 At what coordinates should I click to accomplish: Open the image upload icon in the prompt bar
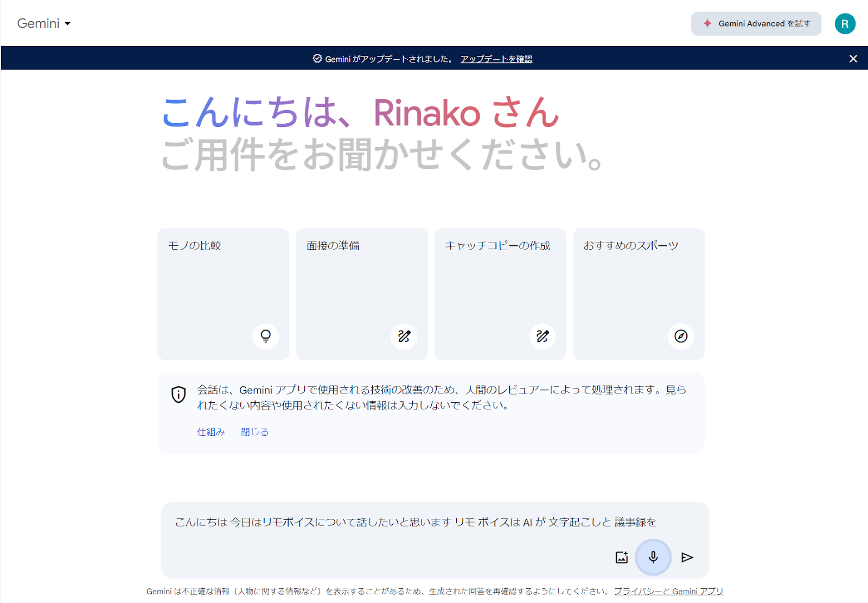point(622,557)
